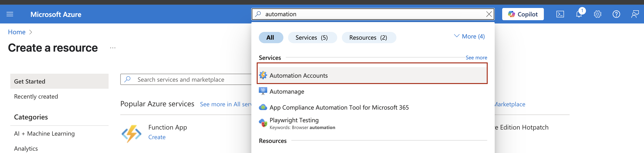Filter results by Resources (2)

(x=369, y=38)
